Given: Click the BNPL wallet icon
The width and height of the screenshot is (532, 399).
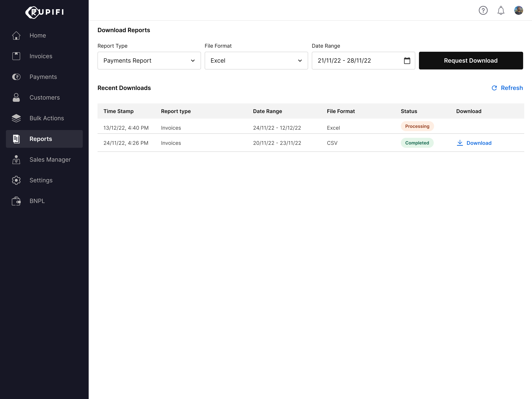Looking at the screenshot, I should pos(16,201).
